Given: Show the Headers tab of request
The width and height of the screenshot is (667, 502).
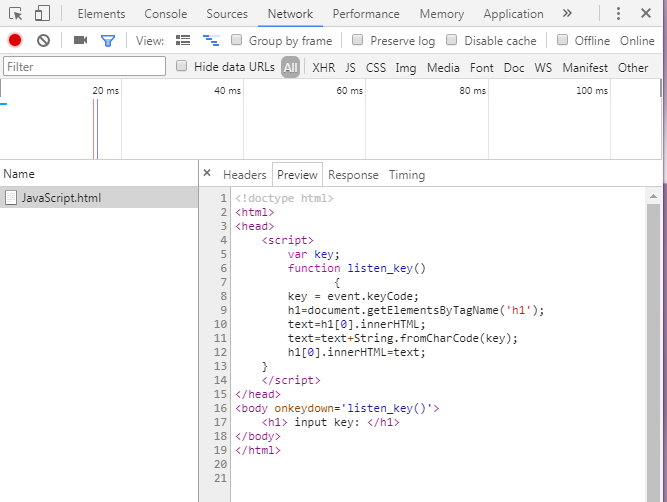Looking at the screenshot, I should [245, 175].
